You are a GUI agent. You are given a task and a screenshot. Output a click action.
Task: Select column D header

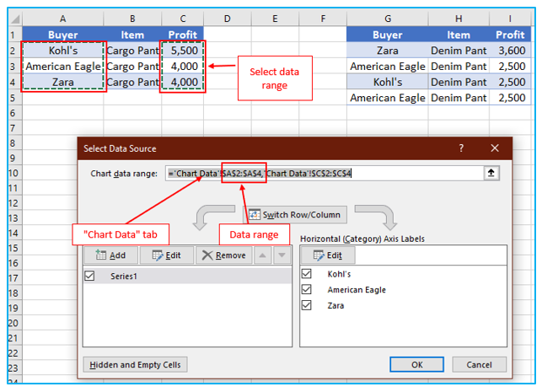pos(227,19)
